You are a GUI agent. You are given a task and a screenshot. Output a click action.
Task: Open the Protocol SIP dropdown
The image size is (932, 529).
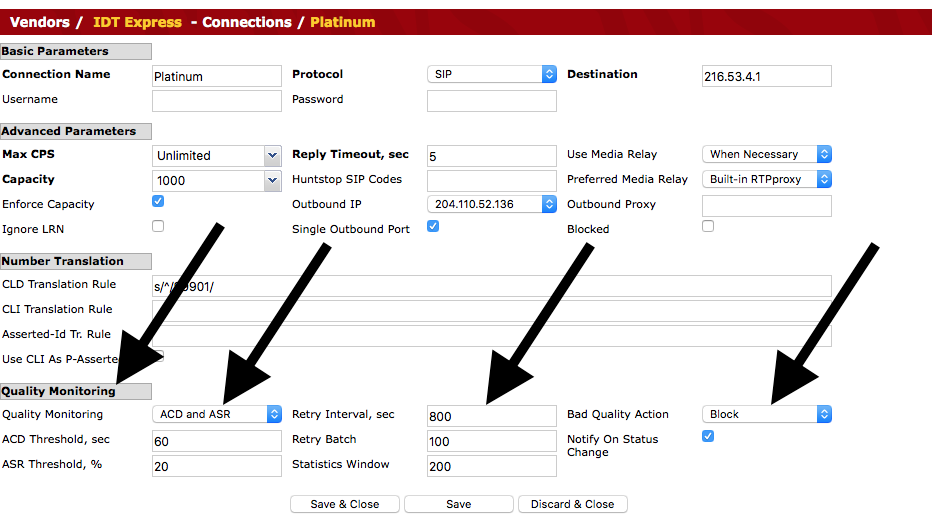(492, 74)
